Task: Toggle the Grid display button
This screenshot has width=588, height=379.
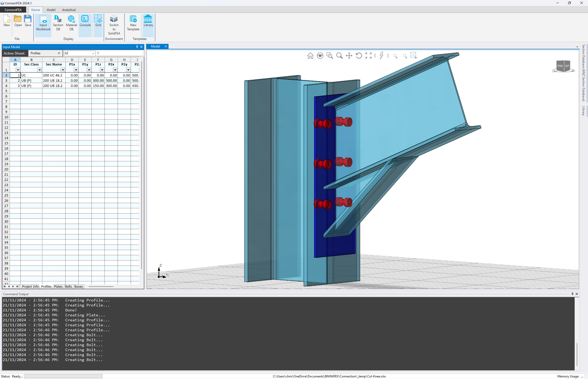Action: click(x=98, y=21)
